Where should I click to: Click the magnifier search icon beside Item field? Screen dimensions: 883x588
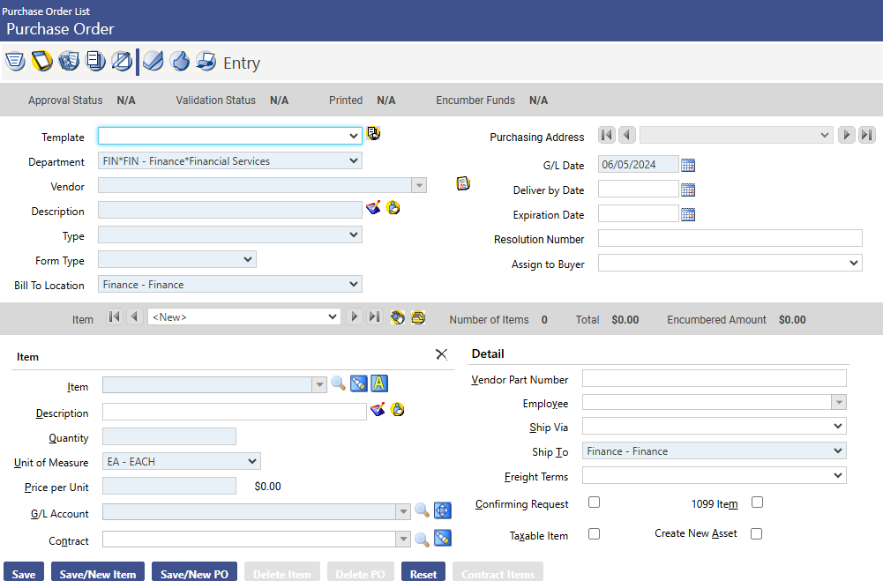pyautogui.click(x=339, y=383)
